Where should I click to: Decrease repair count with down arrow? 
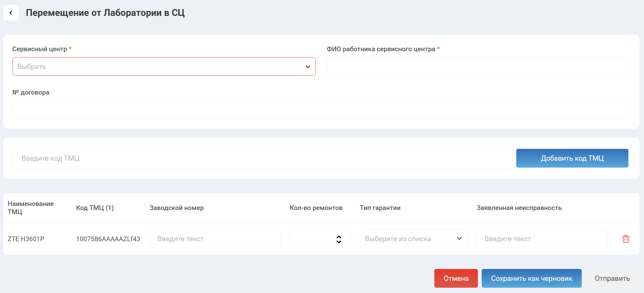click(339, 242)
